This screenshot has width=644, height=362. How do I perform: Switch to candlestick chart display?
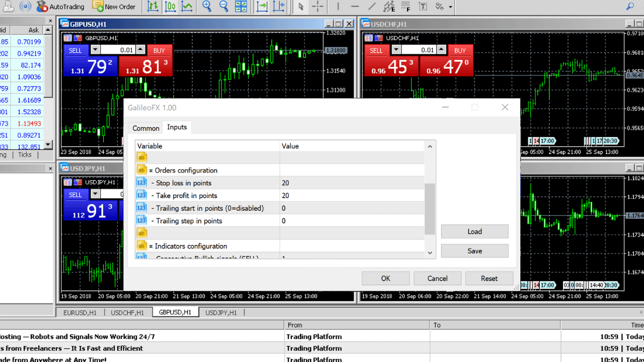170,7
